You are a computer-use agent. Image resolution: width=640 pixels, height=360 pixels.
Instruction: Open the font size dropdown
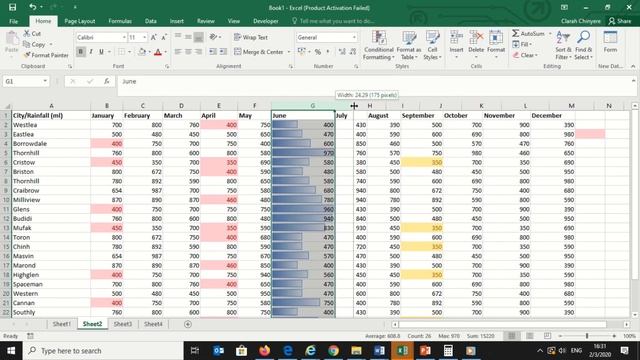144,37
